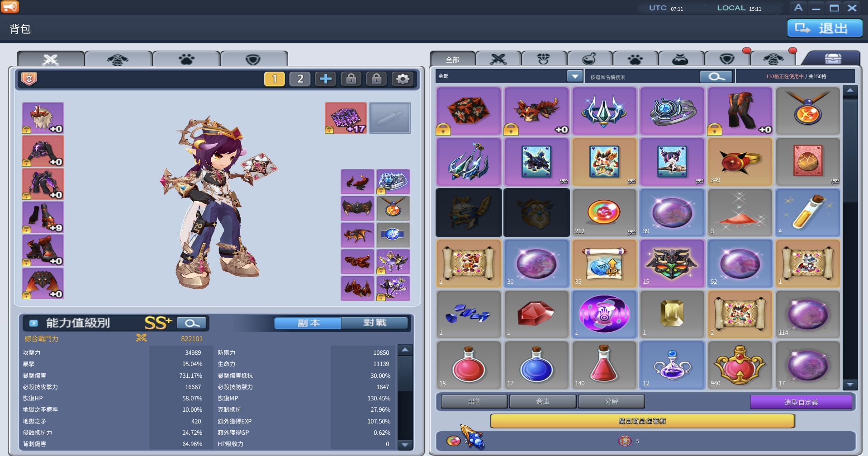Click the 綜合戰鬥力 822101 value
Screen dimensions: 868x456
[192, 339]
